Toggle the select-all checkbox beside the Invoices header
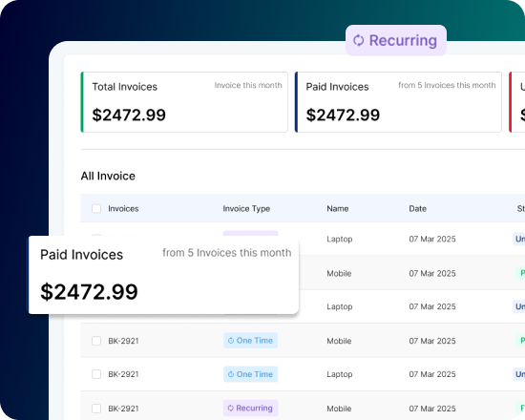Image resolution: width=525 pixels, height=420 pixels. point(96,209)
